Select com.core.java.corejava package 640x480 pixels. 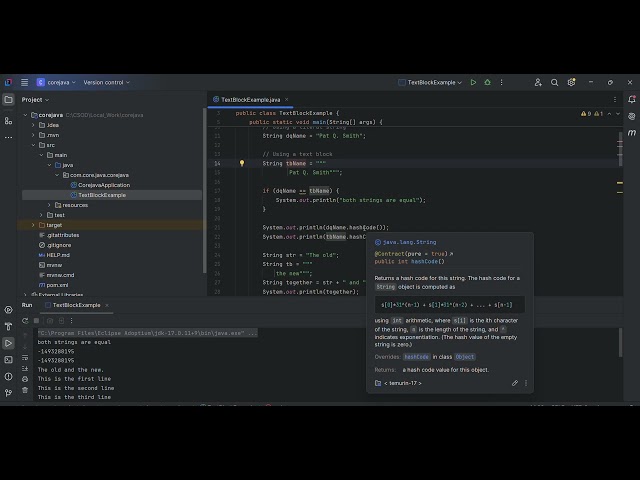(x=96, y=175)
